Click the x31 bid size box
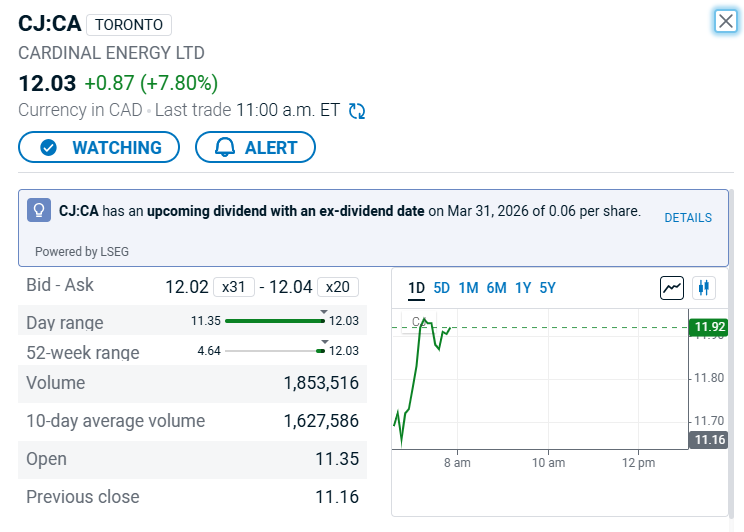This screenshot has width=744, height=532. (x=233, y=287)
